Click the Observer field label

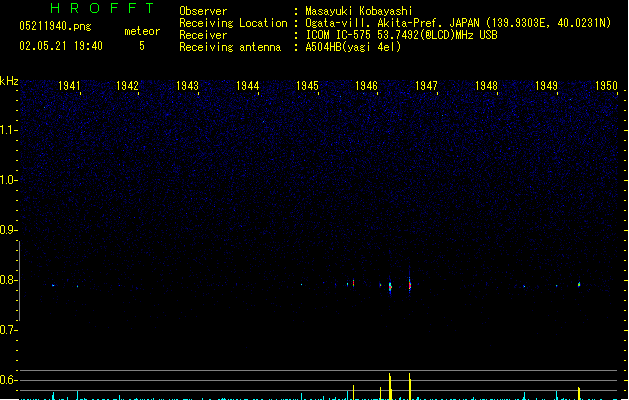[203, 11]
